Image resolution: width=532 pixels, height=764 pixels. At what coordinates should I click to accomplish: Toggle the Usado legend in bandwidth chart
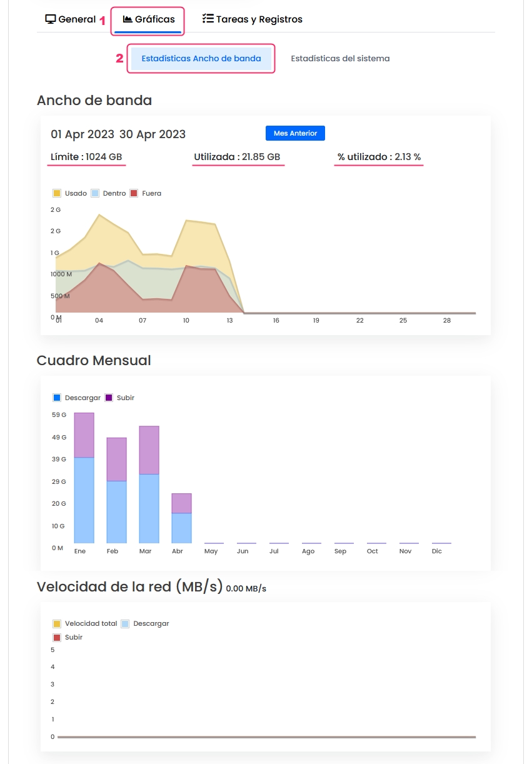[69, 193]
